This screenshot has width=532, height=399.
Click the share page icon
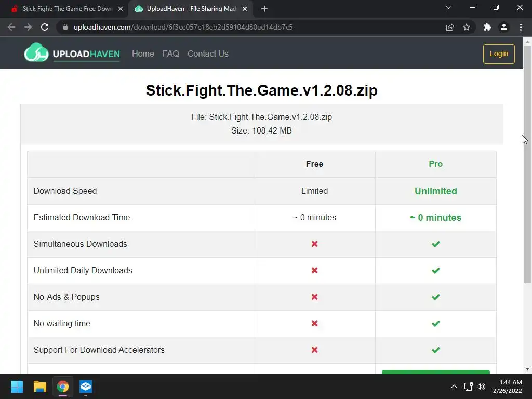pyautogui.click(x=450, y=27)
